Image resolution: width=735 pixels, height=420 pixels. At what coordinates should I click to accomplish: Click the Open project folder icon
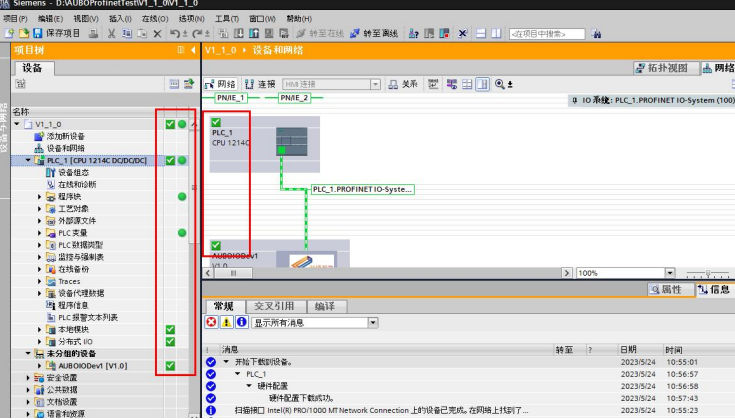23,33
